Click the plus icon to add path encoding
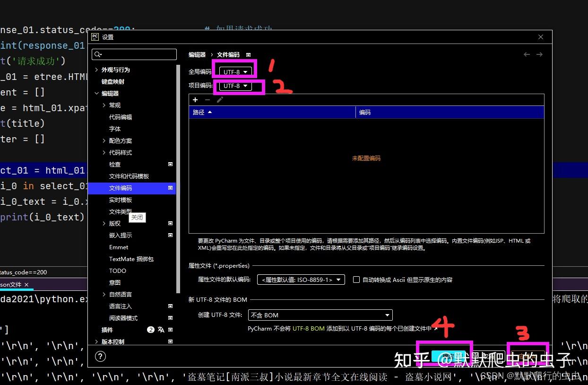This screenshot has width=588, height=385. point(195,100)
